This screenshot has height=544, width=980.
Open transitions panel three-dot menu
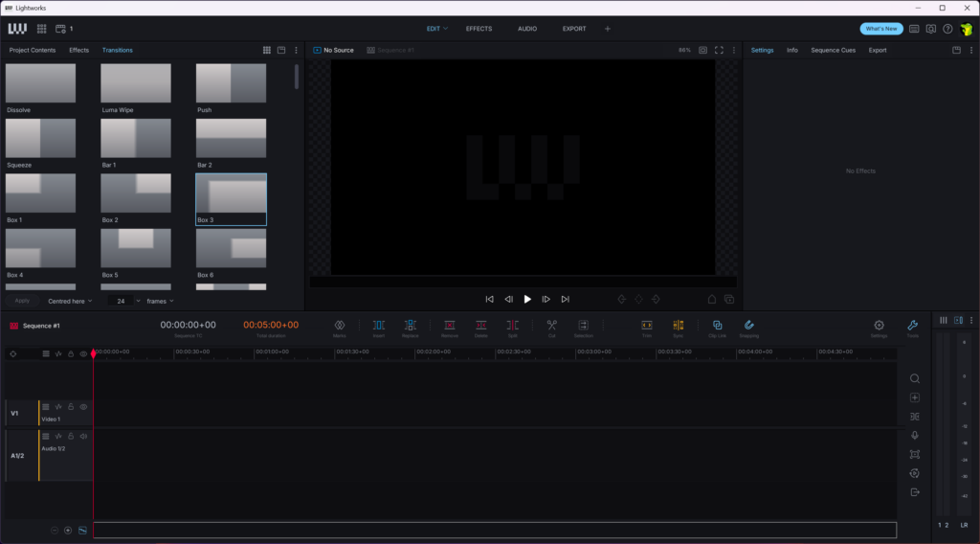(297, 50)
